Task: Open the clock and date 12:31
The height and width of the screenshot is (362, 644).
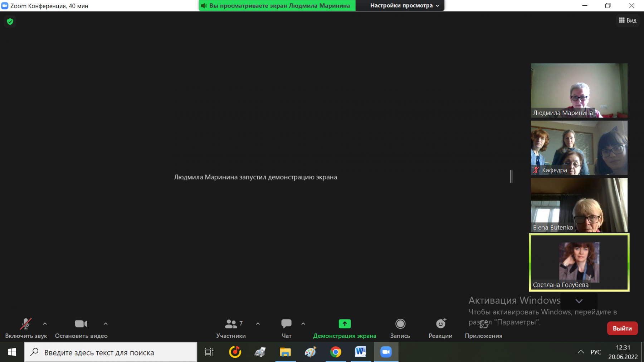Action: click(x=623, y=352)
